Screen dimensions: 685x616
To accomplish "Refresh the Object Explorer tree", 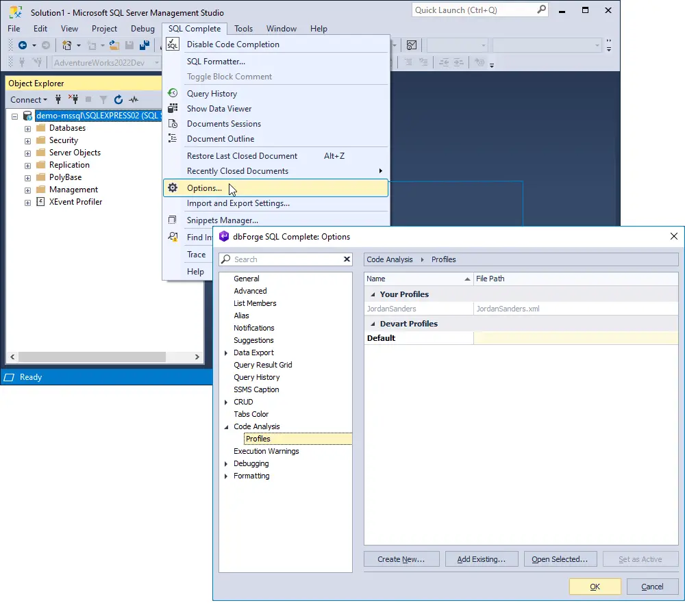I will (119, 100).
